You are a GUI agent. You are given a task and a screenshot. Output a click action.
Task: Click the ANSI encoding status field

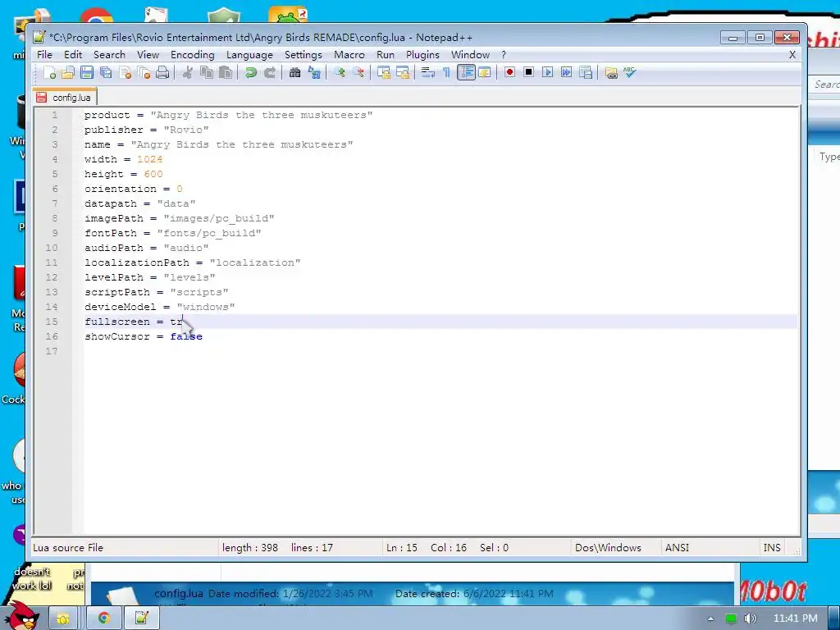[677, 547]
